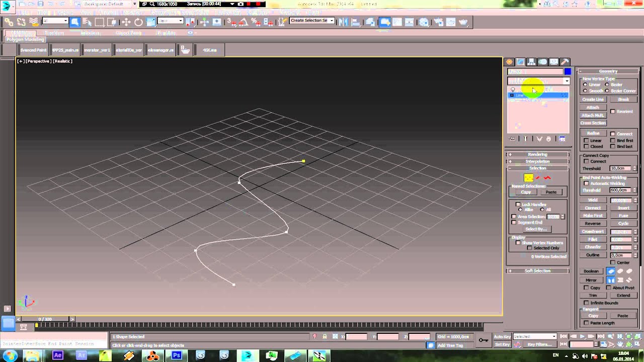644x362 pixels.
Task: Expand the Soft Selection rollout
Action: [x=537, y=271]
